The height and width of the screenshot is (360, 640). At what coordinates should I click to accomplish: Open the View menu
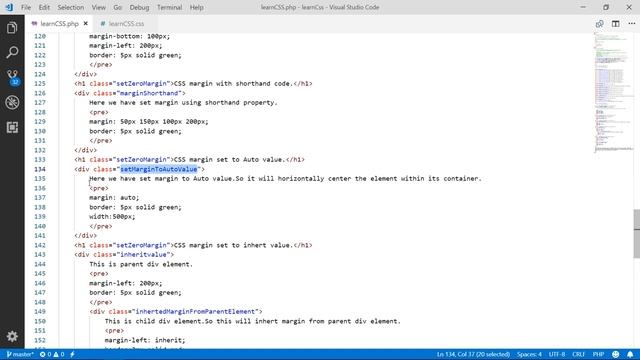98,7
